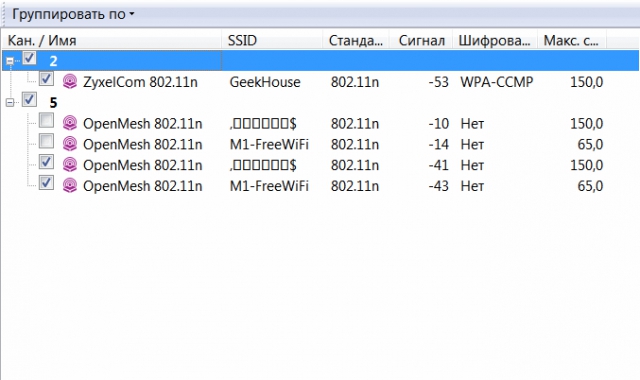Click the -41 signal value

pos(438,165)
